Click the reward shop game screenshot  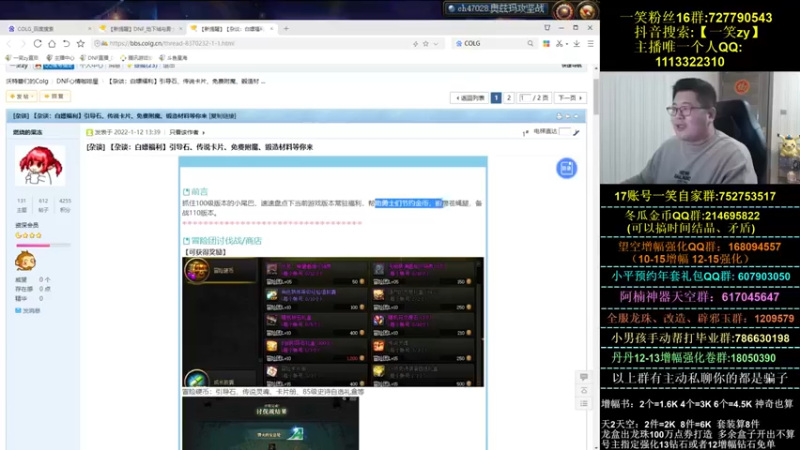[x=333, y=321]
